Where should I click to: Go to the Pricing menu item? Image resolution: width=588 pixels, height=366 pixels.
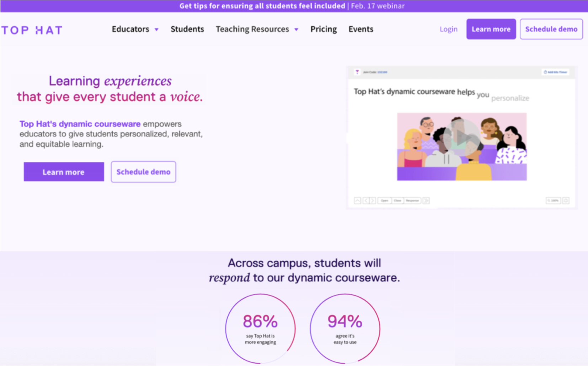tap(324, 29)
